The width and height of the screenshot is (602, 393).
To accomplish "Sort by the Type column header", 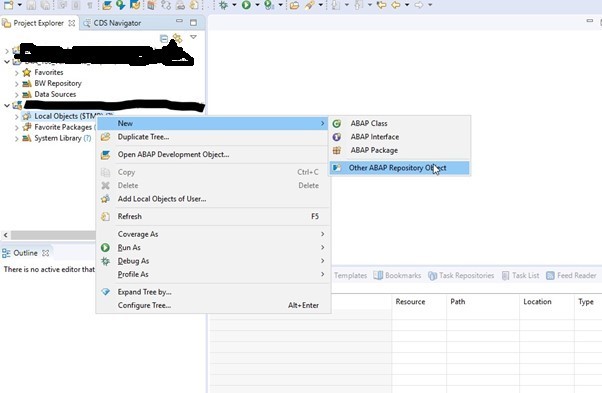I will click(x=588, y=302).
